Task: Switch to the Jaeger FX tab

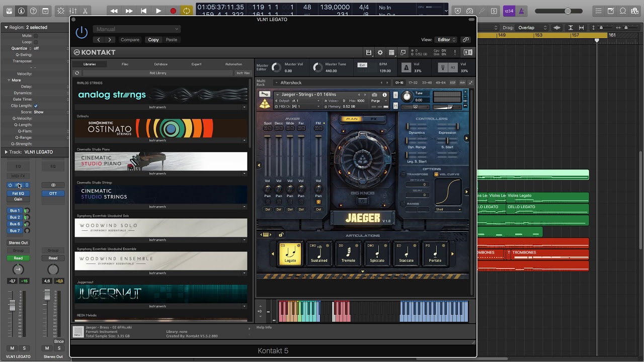Action: pyautogui.click(x=374, y=119)
